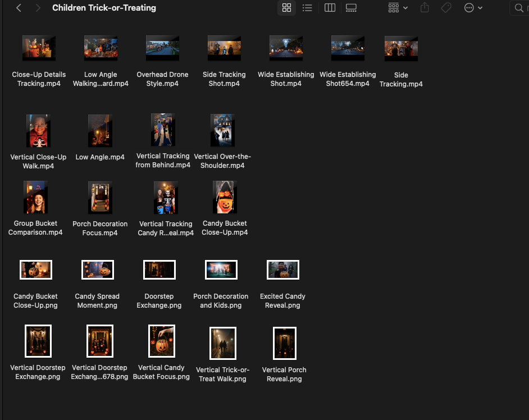Select Candy Spread Moment.png image
Screen dimensions: 529x420
97,270
